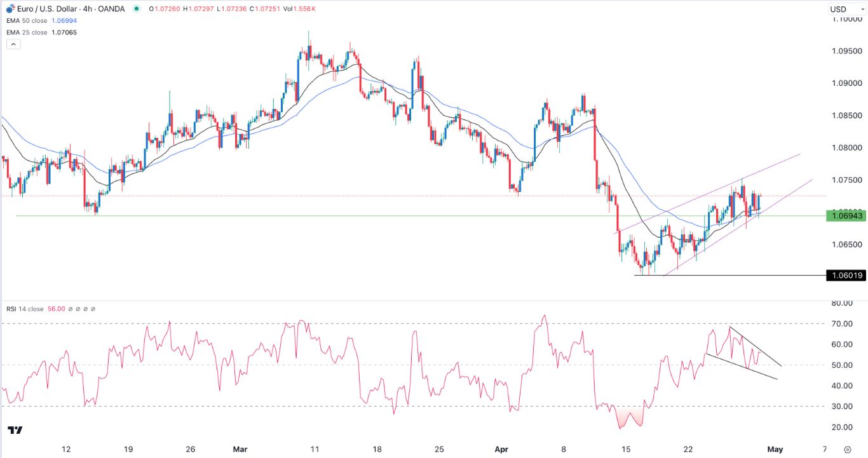Click the TradingView logo at bottom left
Viewport: 868px width, 458px height.
14,431
